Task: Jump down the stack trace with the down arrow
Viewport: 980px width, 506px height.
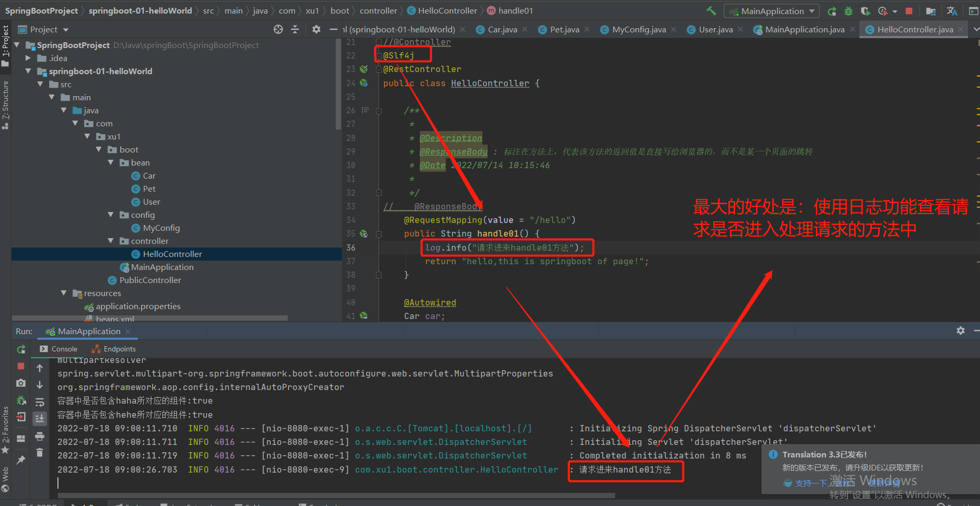Action: point(40,385)
